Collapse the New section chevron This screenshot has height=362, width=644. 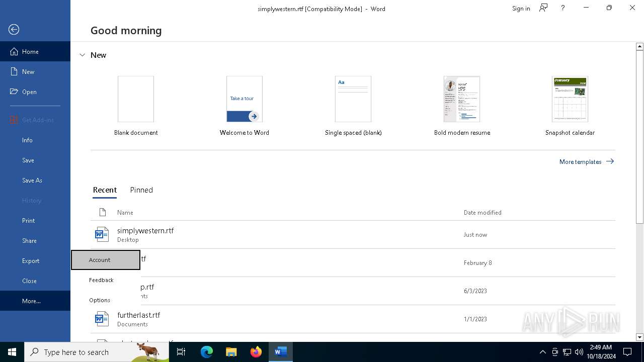(x=83, y=55)
